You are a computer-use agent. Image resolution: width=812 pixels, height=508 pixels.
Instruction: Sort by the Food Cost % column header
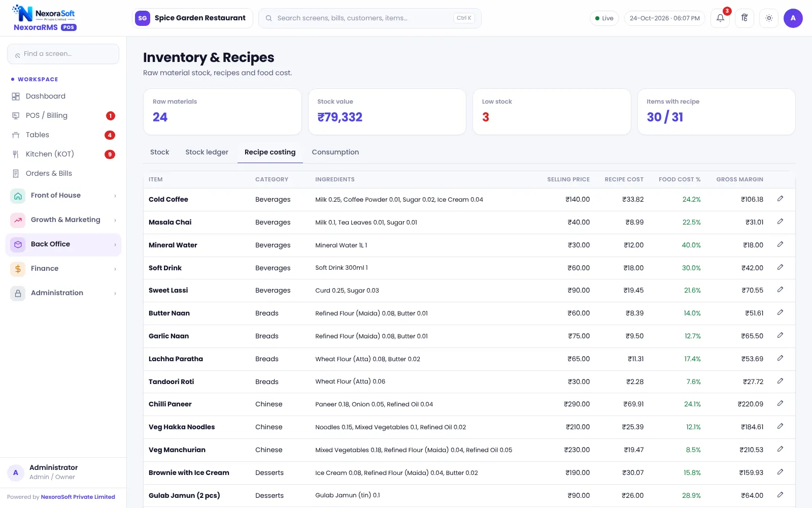click(x=680, y=179)
